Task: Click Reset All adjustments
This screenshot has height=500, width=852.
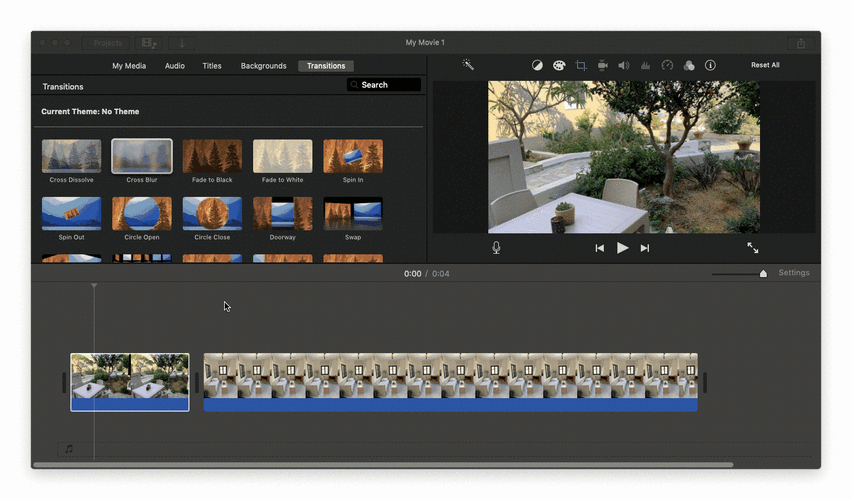Action: point(765,65)
